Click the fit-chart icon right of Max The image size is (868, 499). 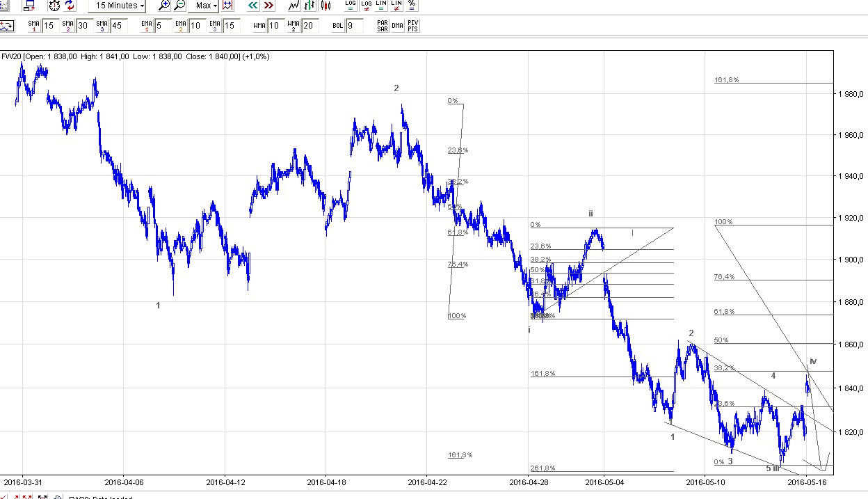click(x=227, y=6)
